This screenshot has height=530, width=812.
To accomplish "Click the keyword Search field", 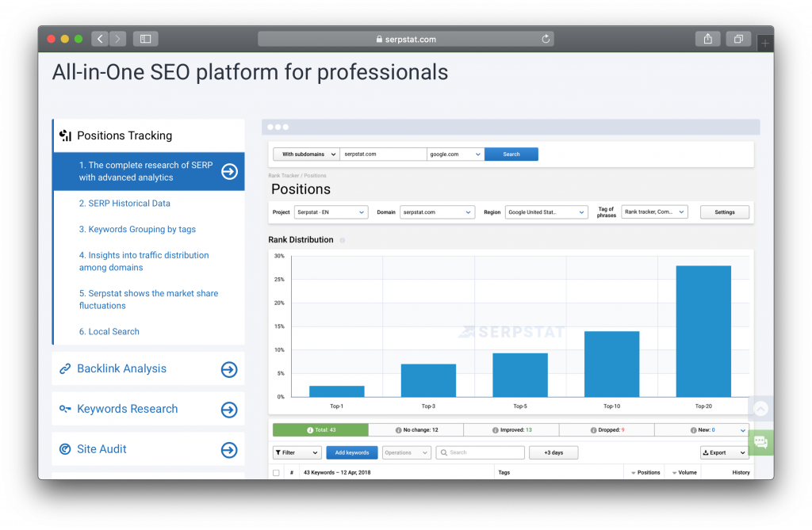I will [x=480, y=453].
